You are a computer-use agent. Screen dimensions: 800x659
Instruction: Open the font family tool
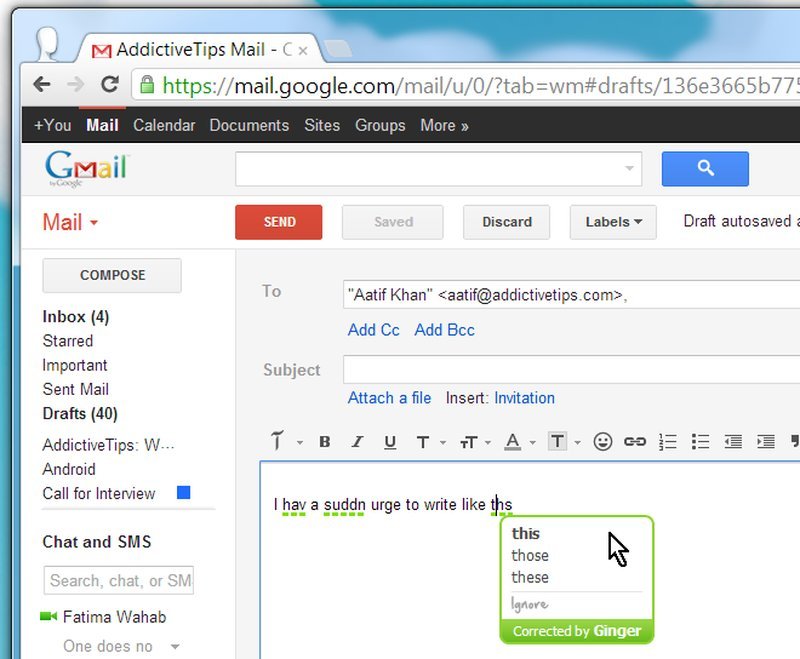tap(277, 441)
